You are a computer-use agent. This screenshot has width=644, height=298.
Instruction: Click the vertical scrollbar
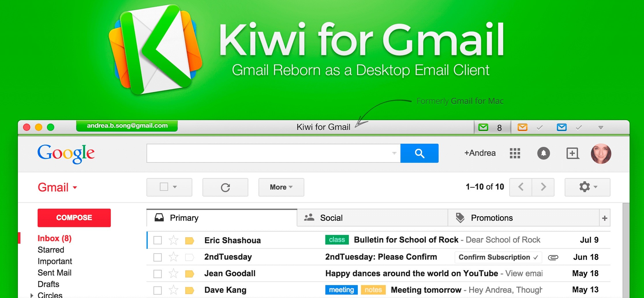(626, 250)
